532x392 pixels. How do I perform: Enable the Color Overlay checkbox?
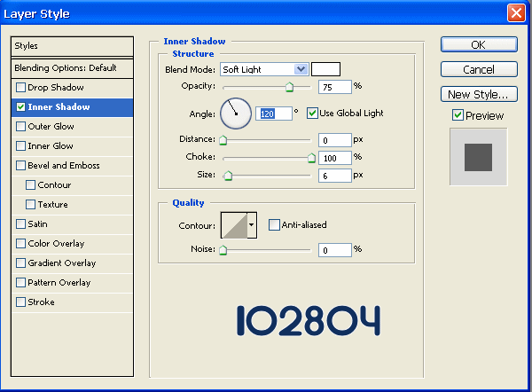pyautogui.click(x=20, y=244)
